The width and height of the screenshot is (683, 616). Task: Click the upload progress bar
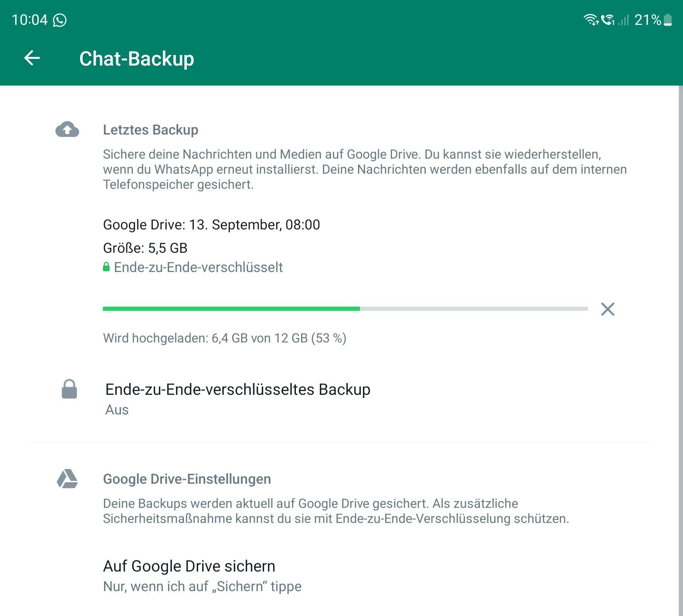tap(345, 309)
